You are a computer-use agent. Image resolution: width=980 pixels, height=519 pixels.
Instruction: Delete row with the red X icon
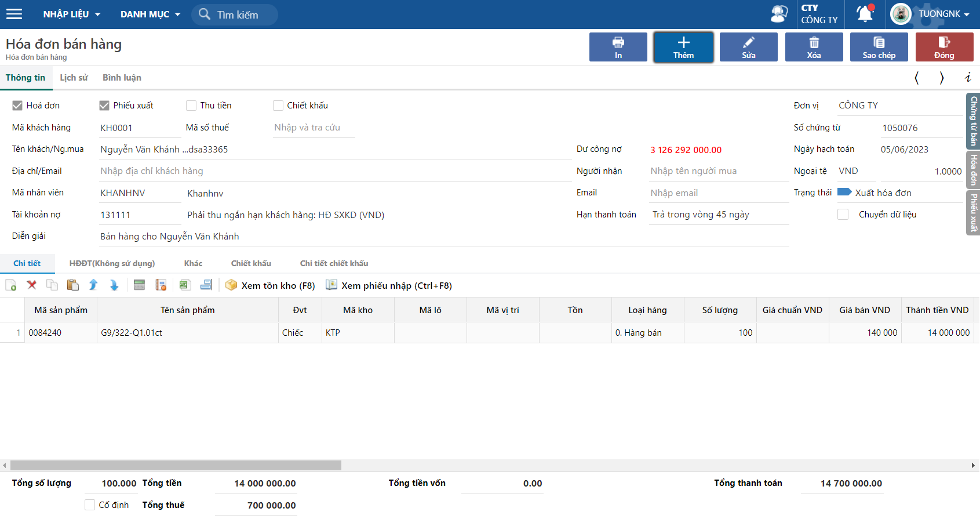32,285
